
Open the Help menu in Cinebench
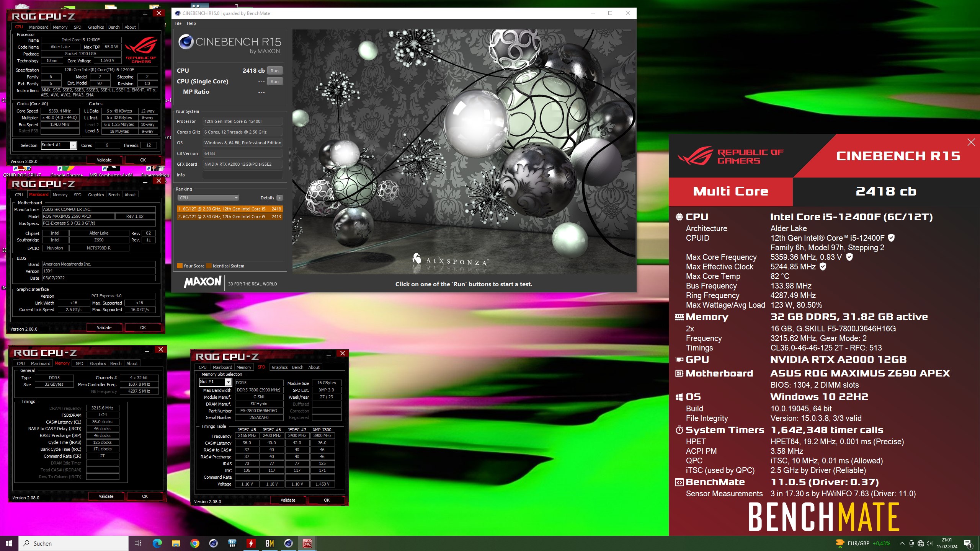[191, 23]
